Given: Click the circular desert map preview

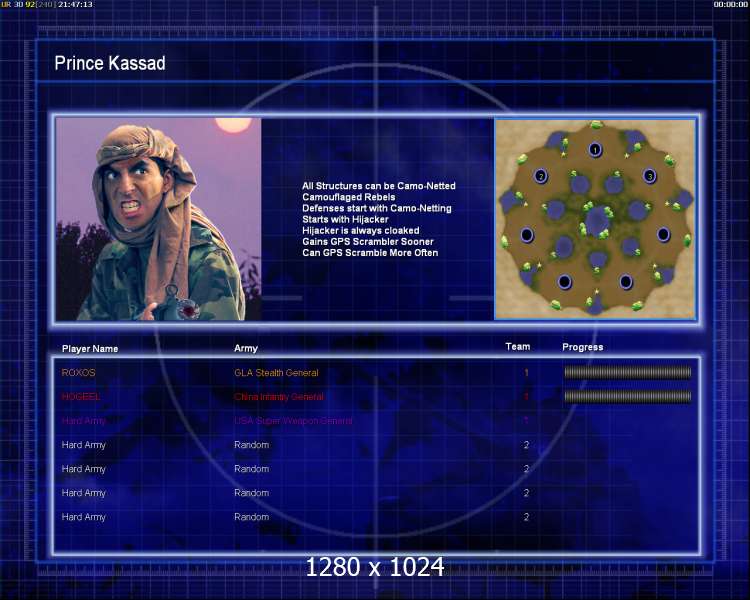Looking at the screenshot, I should click(595, 219).
